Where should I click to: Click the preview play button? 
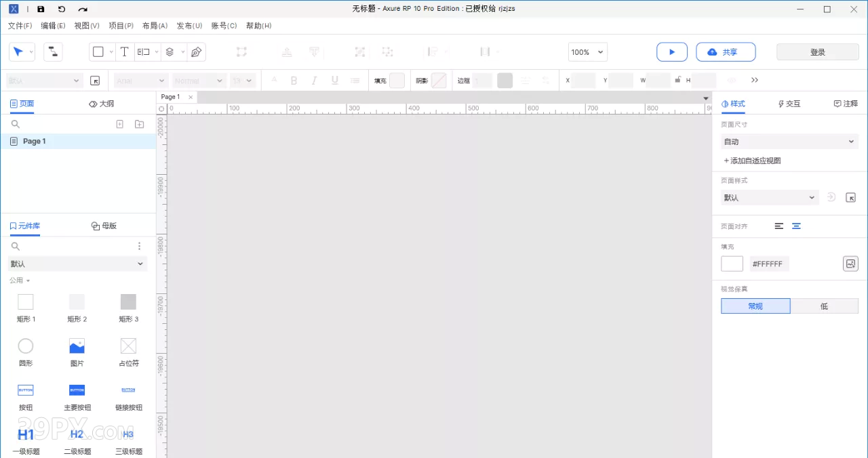coord(672,52)
